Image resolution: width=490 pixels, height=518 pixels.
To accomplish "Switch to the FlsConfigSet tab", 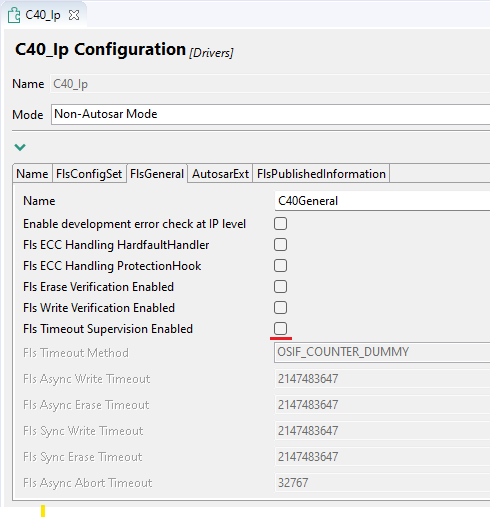I will [x=89, y=174].
